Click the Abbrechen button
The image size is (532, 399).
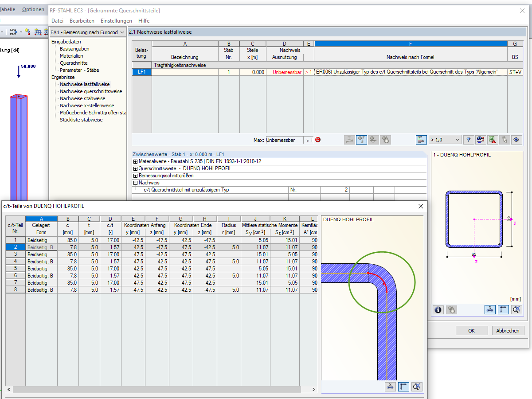508,331
